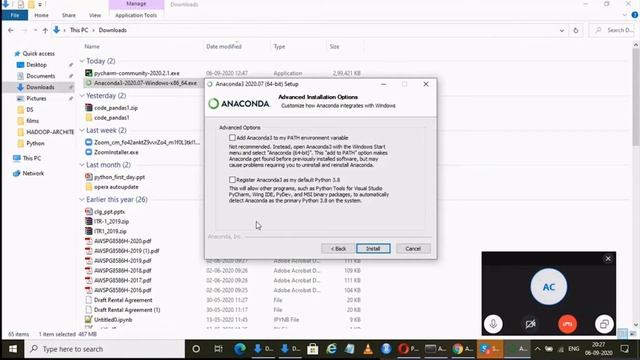This screenshot has height=360, width=640.
Task: Open the Windows Start menu
Action: [x=13, y=349]
